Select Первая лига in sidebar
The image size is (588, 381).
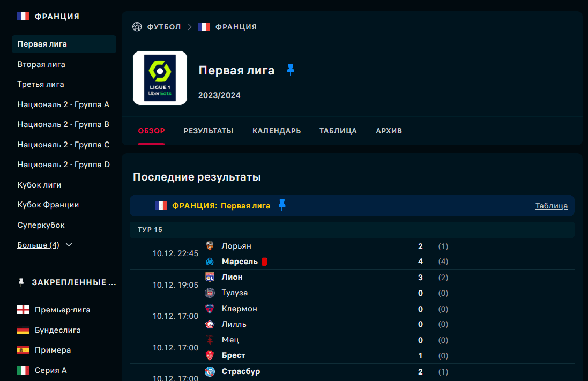click(x=64, y=44)
